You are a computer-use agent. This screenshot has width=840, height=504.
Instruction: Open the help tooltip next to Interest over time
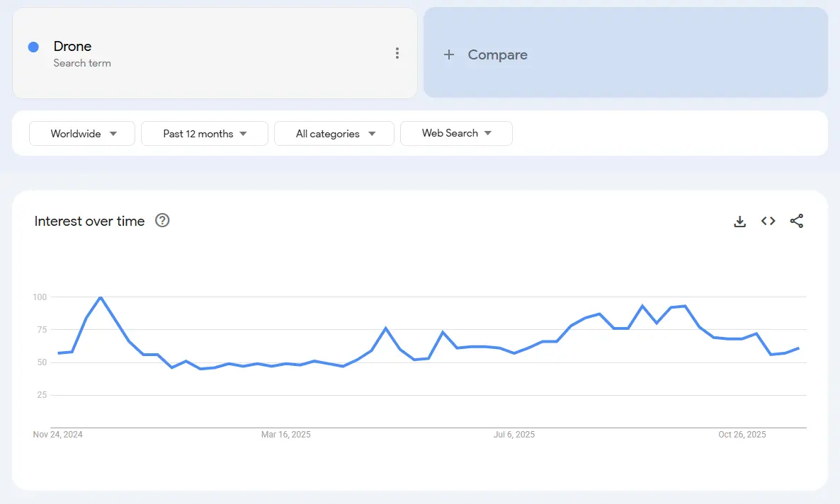point(162,220)
